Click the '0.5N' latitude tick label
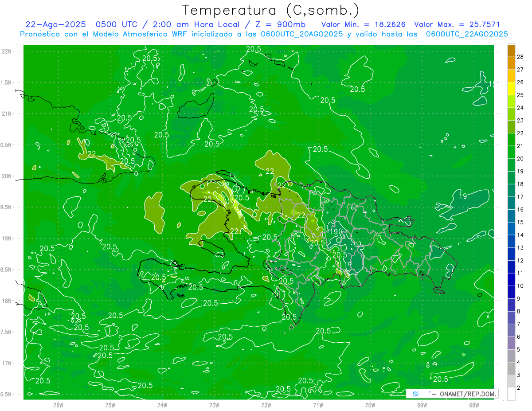The width and height of the screenshot is (532, 411). pyautogui.click(x=6, y=145)
